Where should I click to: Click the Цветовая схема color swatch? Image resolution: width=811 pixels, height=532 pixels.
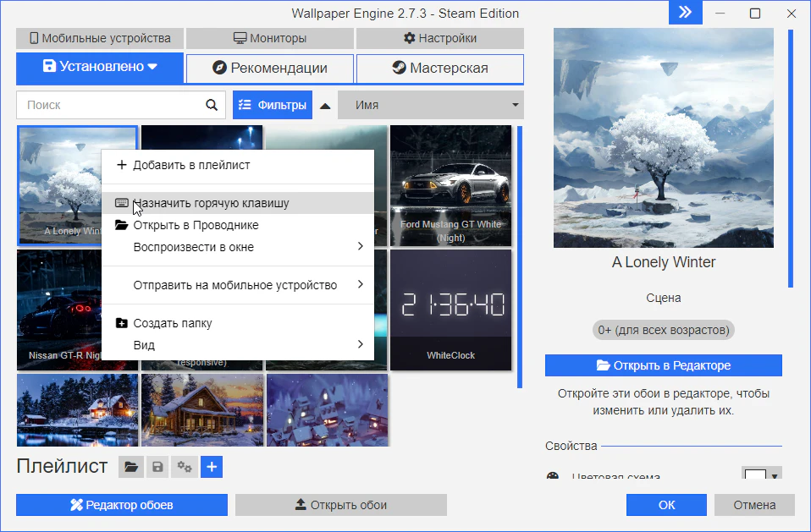[755, 474]
